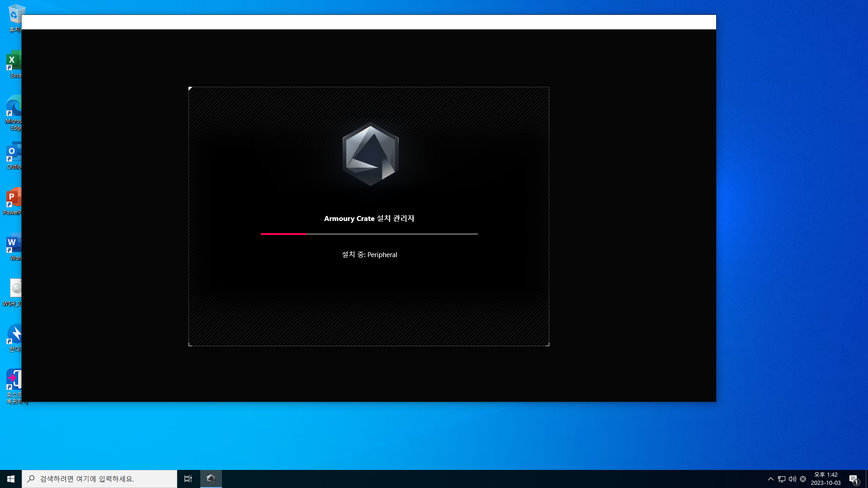Select the Recycle Bin desktop icon

click(14, 19)
